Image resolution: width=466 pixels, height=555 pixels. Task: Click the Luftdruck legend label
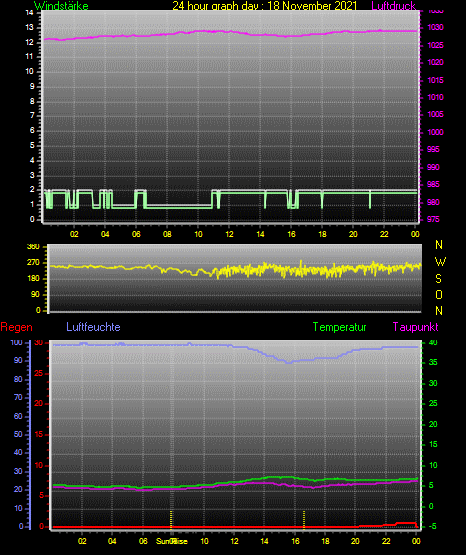pyautogui.click(x=393, y=6)
